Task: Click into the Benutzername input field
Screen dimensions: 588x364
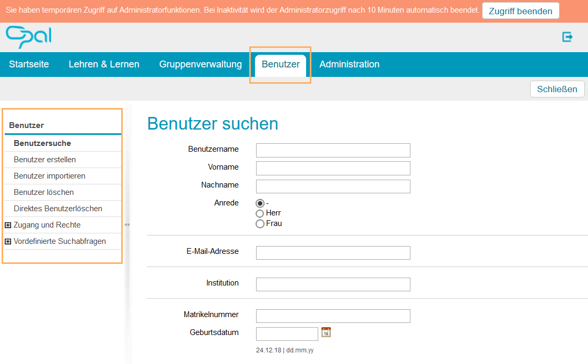Action: tap(332, 150)
